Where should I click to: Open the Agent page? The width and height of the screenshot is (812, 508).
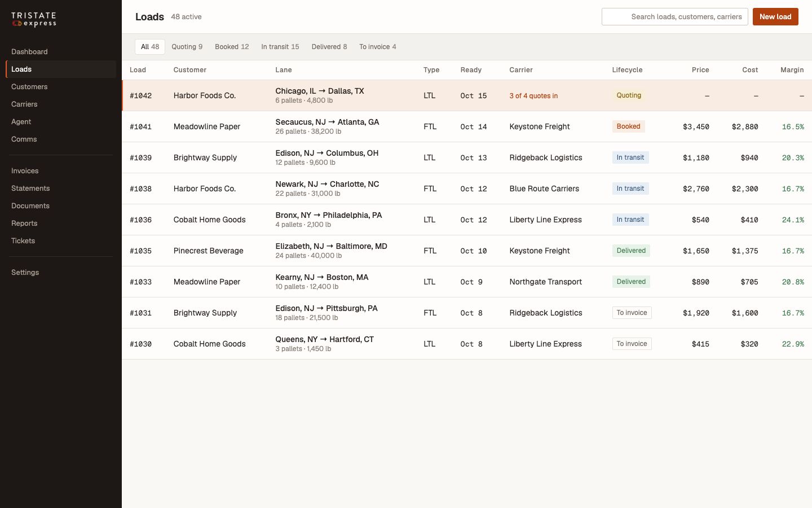coord(61,121)
